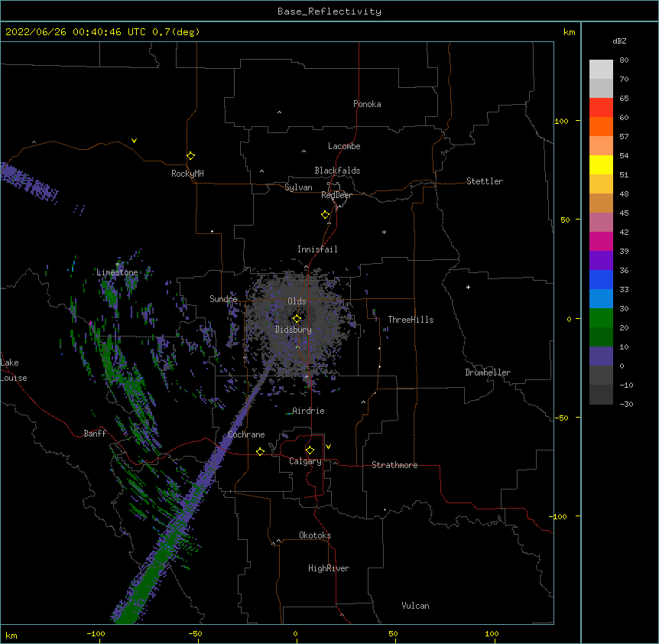Image resolution: width=659 pixels, height=644 pixels.
Task: Select the violet 39 dBZ legend swatch
Action: pyautogui.click(x=601, y=261)
